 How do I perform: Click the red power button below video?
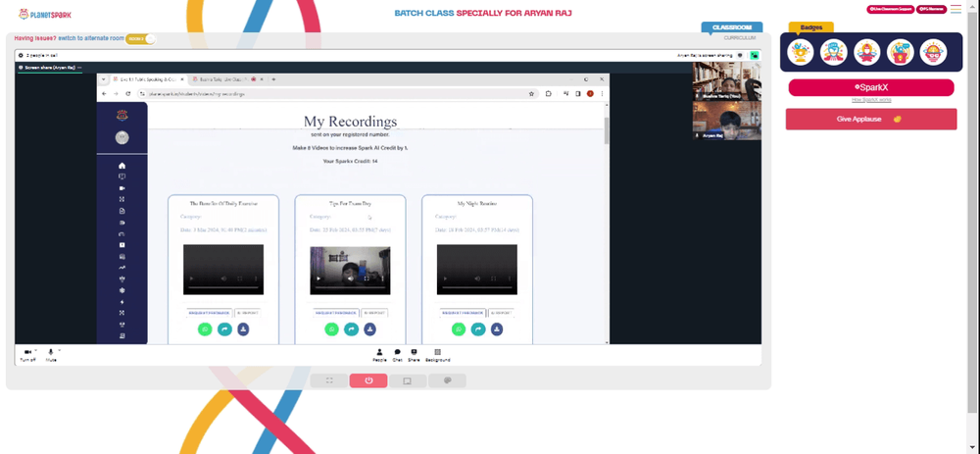pyautogui.click(x=368, y=380)
